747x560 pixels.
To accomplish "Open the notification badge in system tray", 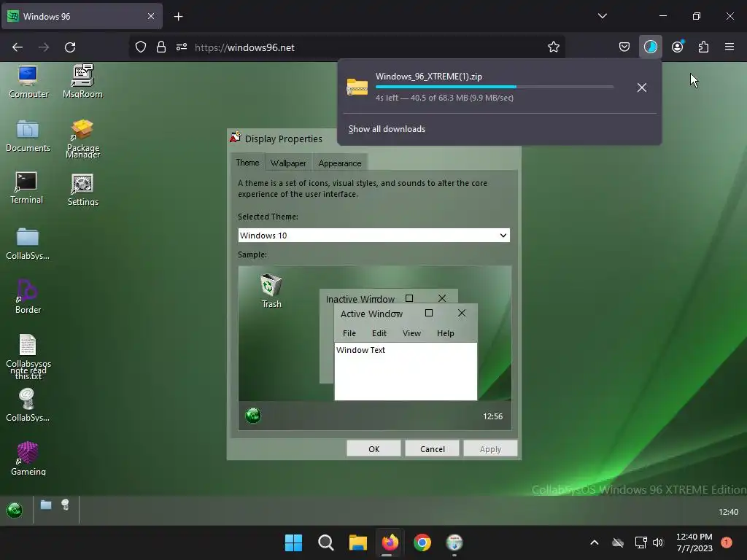I will [x=726, y=542].
